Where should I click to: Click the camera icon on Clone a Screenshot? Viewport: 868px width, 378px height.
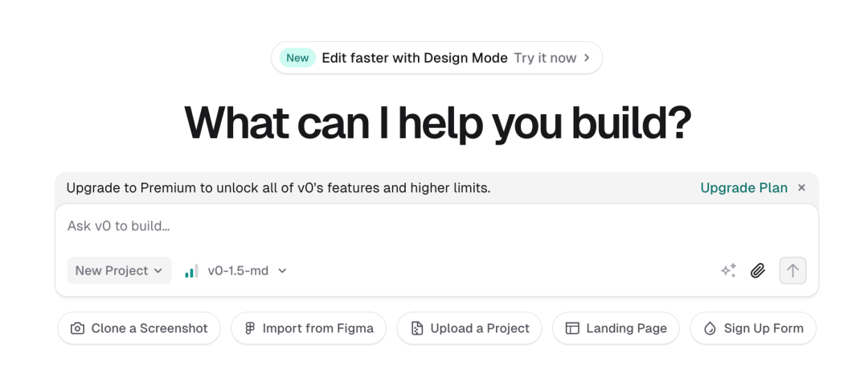77,328
